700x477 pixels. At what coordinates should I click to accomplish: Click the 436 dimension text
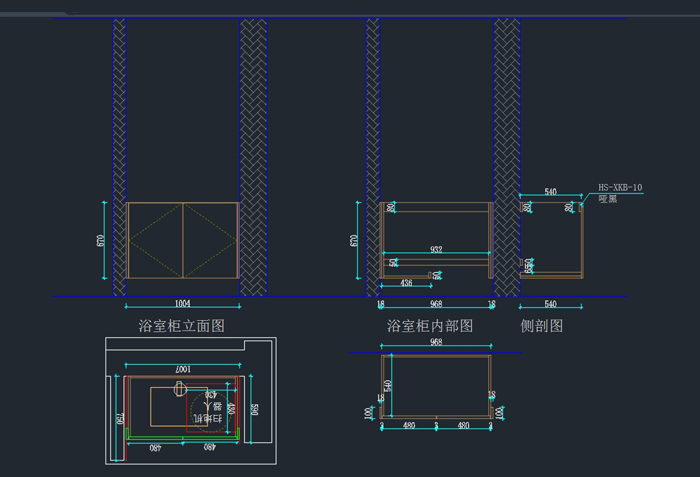pos(407,283)
